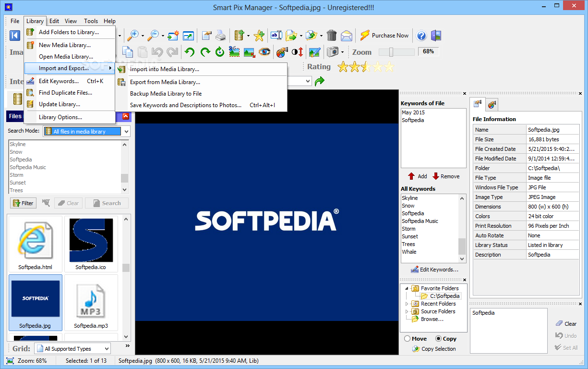Click the fifth rating star

point(389,67)
